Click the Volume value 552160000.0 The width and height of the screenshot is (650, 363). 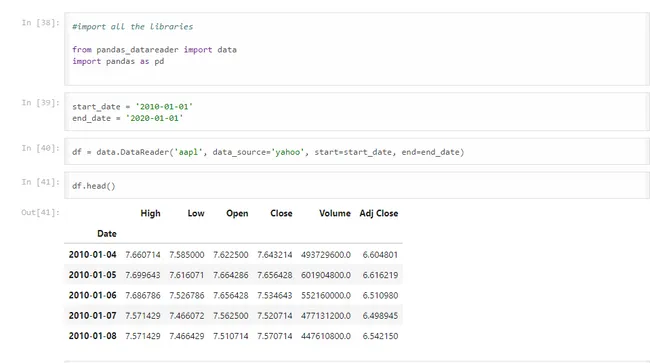pyautogui.click(x=326, y=295)
